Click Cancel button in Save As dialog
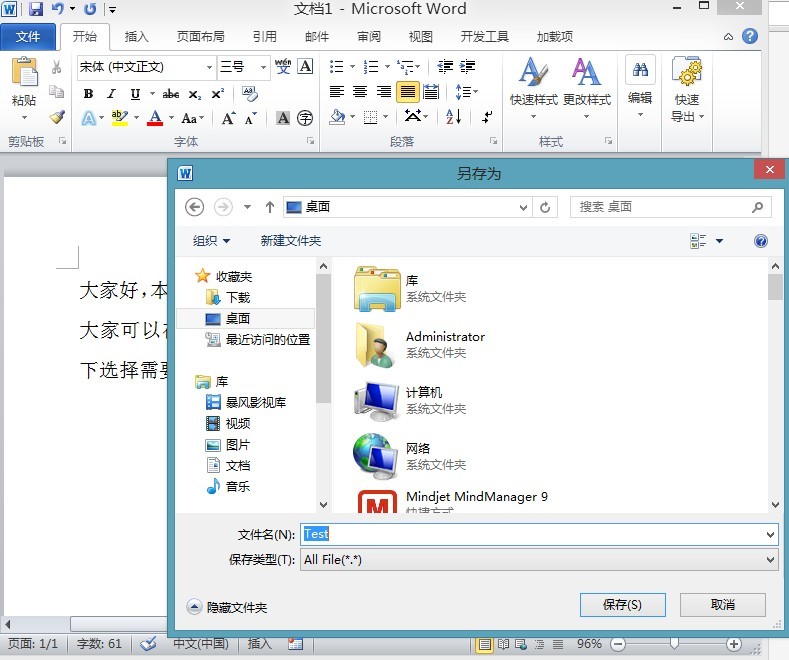The image size is (789, 660). click(x=723, y=605)
